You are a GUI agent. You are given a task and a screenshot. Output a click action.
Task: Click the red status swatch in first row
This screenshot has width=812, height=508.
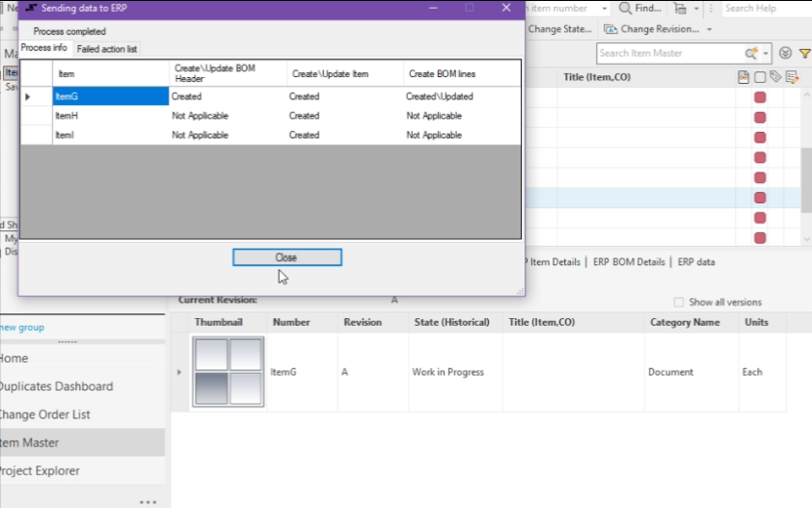[760, 97]
